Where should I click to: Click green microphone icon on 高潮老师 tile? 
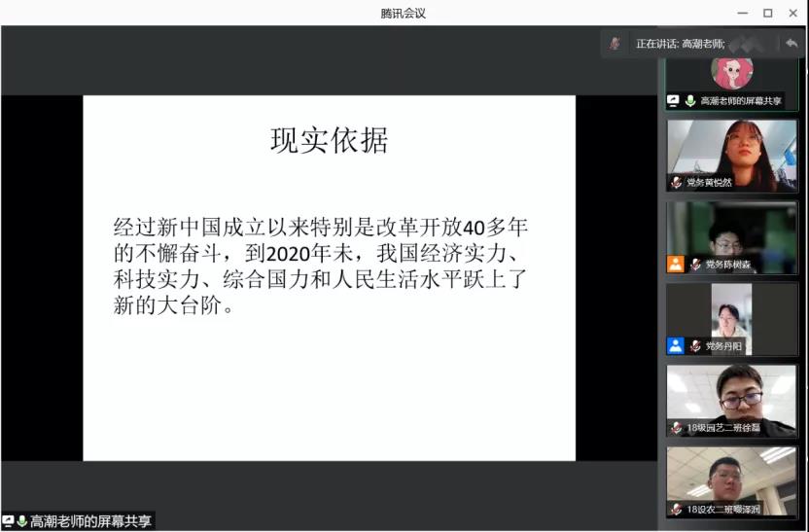click(x=689, y=100)
